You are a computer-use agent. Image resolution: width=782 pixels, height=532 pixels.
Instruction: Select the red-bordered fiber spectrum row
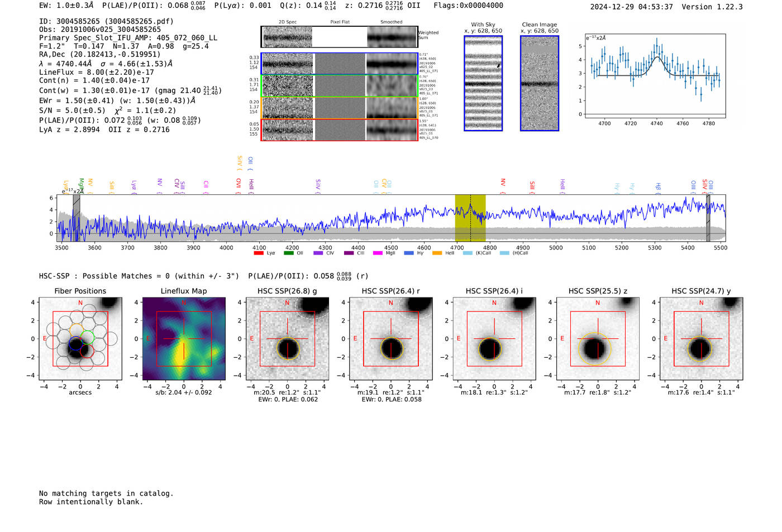339,130
